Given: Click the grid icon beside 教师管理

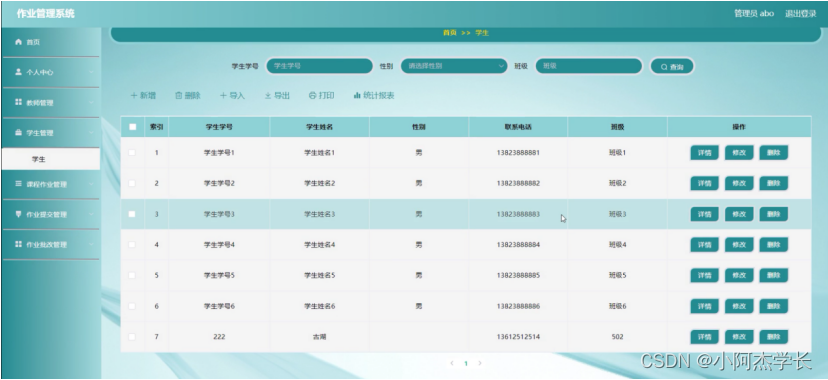Looking at the screenshot, I should tap(18, 102).
